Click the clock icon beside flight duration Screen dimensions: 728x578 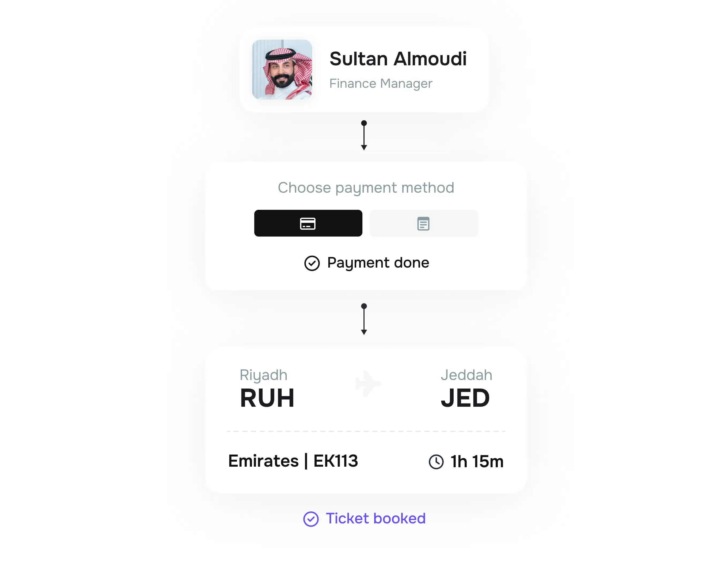[436, 462]
